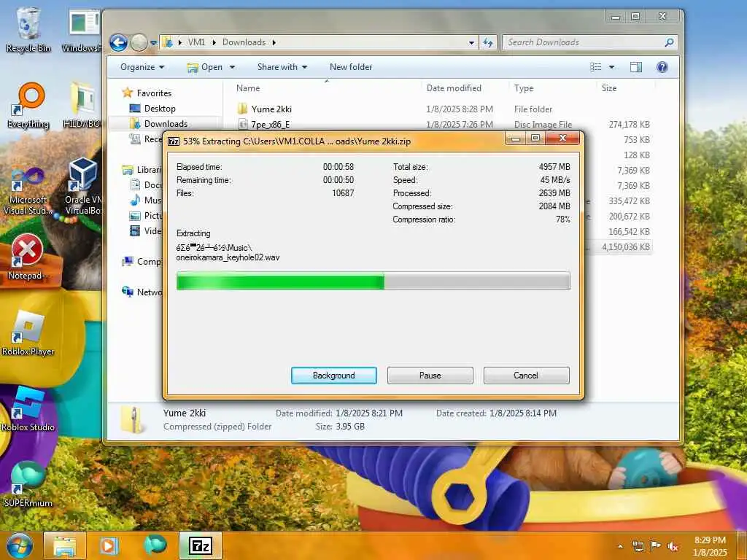Expand the arrow after Downloads breadcrumb
Screen dimensions: 747x560
(274, 42)
